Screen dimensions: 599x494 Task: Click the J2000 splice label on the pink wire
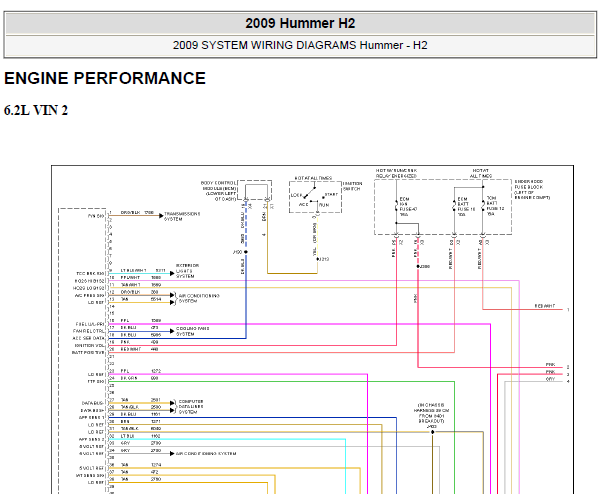pos(425,266)
